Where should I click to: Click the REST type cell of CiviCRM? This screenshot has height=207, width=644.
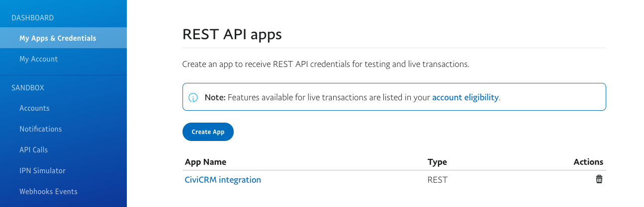[437, 180]
